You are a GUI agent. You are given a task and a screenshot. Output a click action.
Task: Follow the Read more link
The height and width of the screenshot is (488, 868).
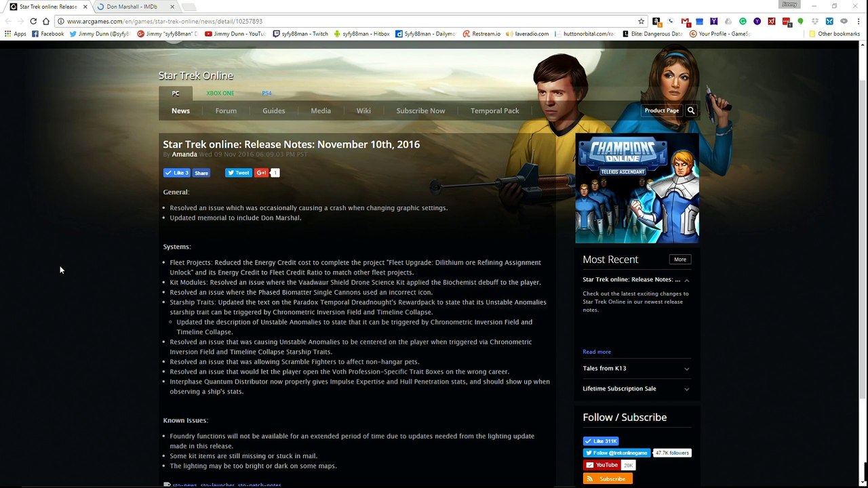click(597, 352)
